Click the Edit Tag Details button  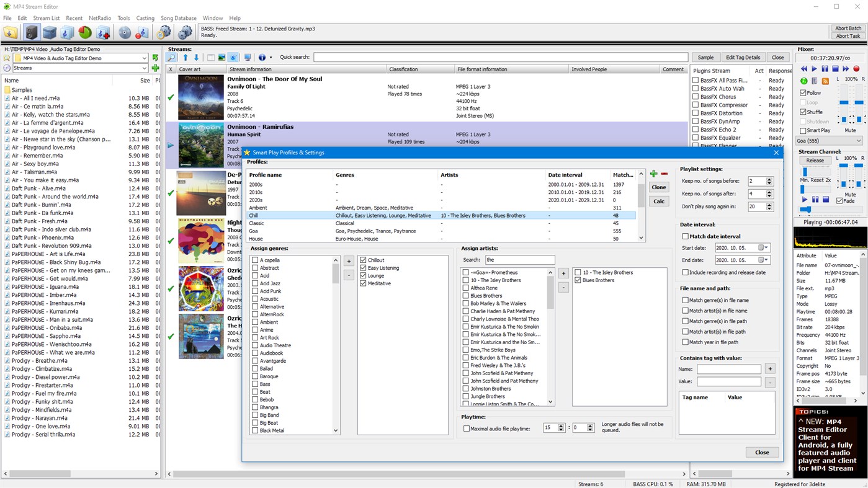pyautogui.click(x=743, y=57)
